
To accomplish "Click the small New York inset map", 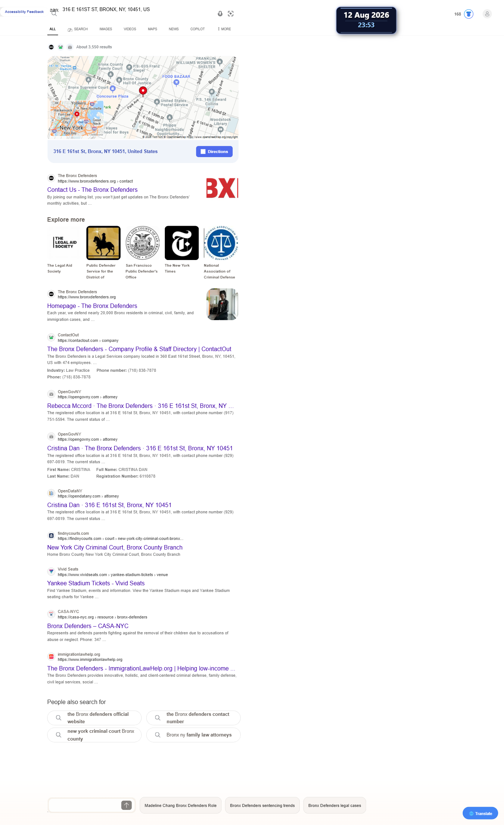I will pyautogui.click(x=77, y=118).
